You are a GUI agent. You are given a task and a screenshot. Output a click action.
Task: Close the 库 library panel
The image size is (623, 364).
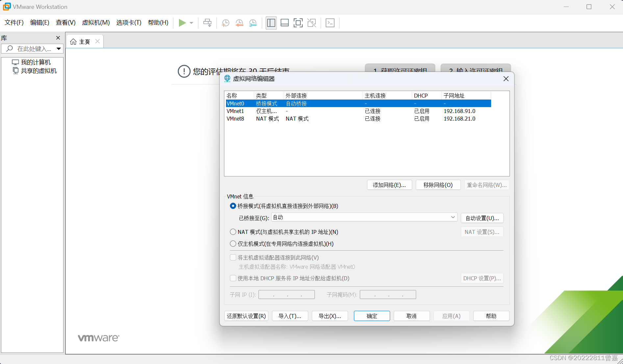58,38
